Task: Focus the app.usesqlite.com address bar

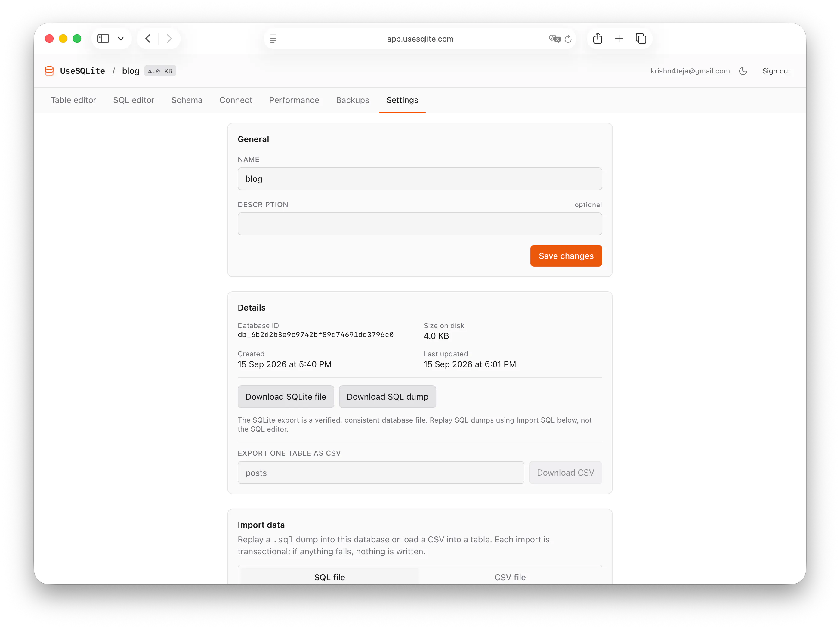Action: point(420,38)
